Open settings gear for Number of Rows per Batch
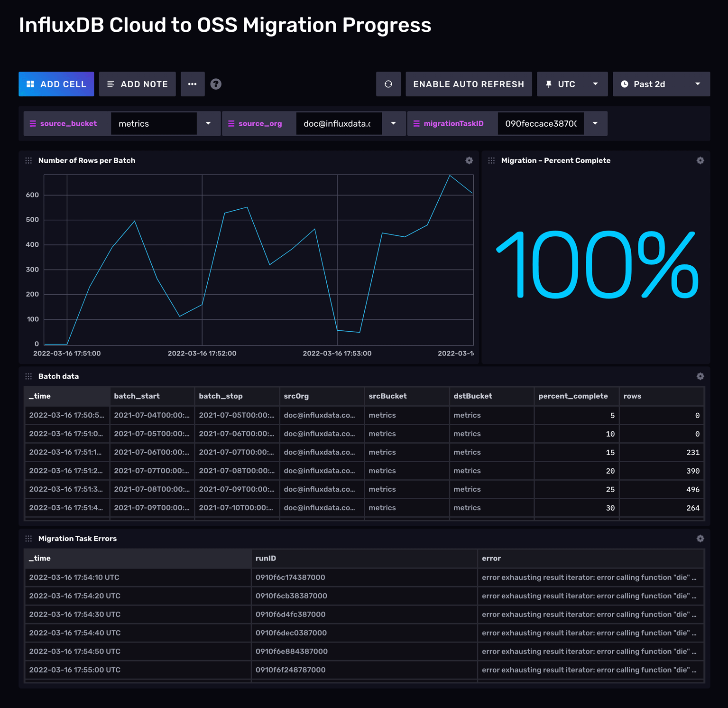The width and height of the screenshot is (728, 708). click(x=469, y=160)
